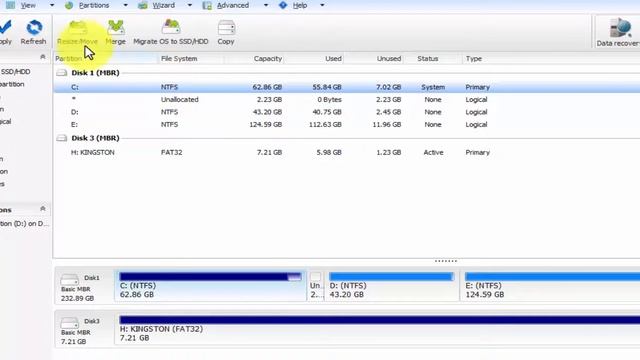Screen dimensions: 640x360
Task: Select the Unallocated 2.23 GB row
Action: pyautogui.click(x=347, y=100)
